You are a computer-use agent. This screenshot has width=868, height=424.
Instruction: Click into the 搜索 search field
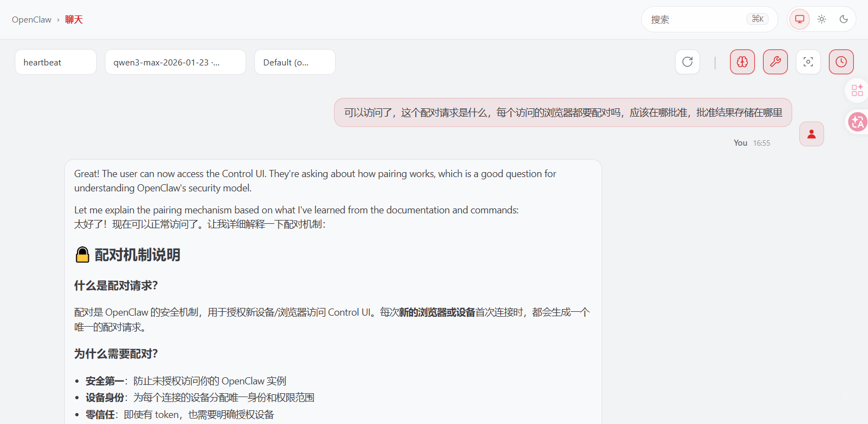click(x=695, y=20)
